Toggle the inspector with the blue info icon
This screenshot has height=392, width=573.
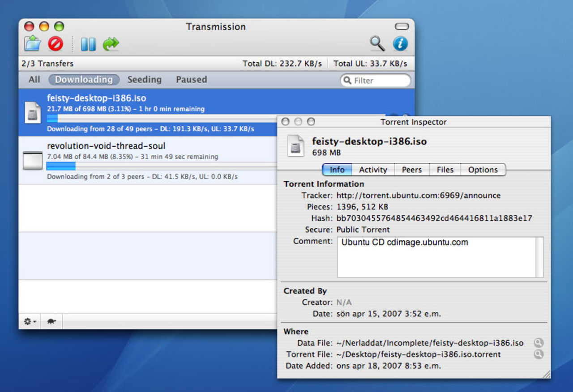(400, 43)
